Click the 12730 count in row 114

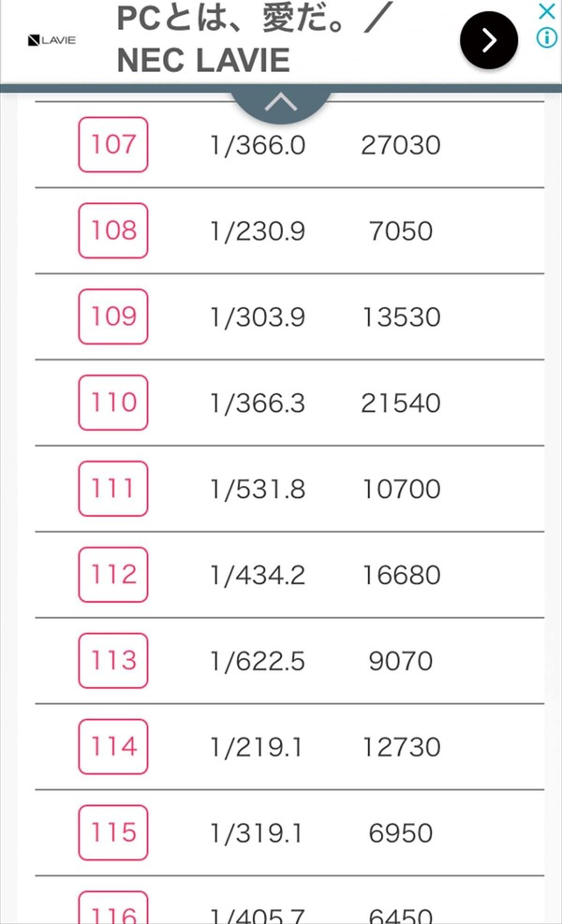(x=401, y=747)
